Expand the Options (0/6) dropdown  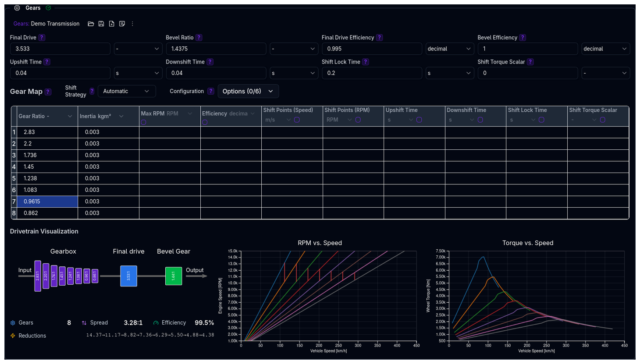(248, 91)
